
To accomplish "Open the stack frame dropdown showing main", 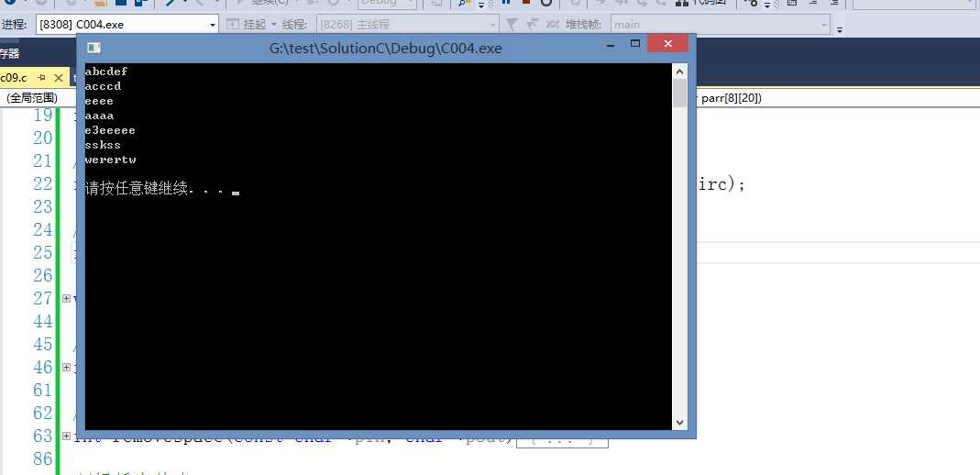I will click(x=721, y=25).
